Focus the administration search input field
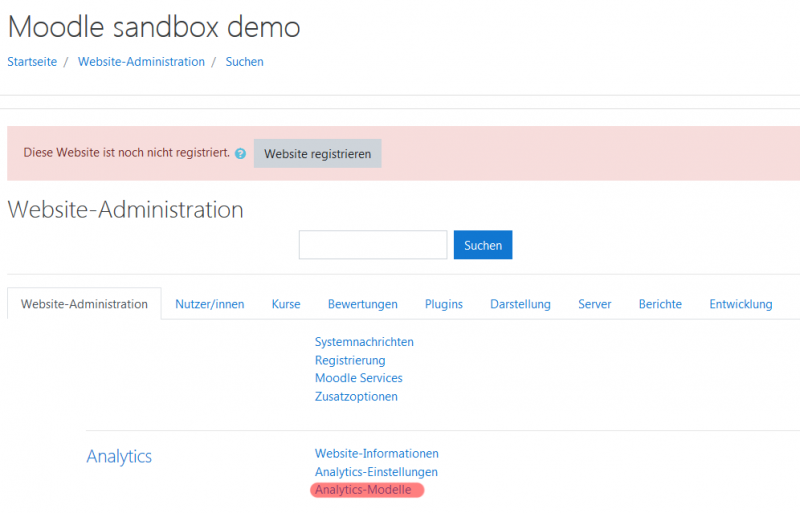This screenshot has height=513, width=800. pos(373,245)
